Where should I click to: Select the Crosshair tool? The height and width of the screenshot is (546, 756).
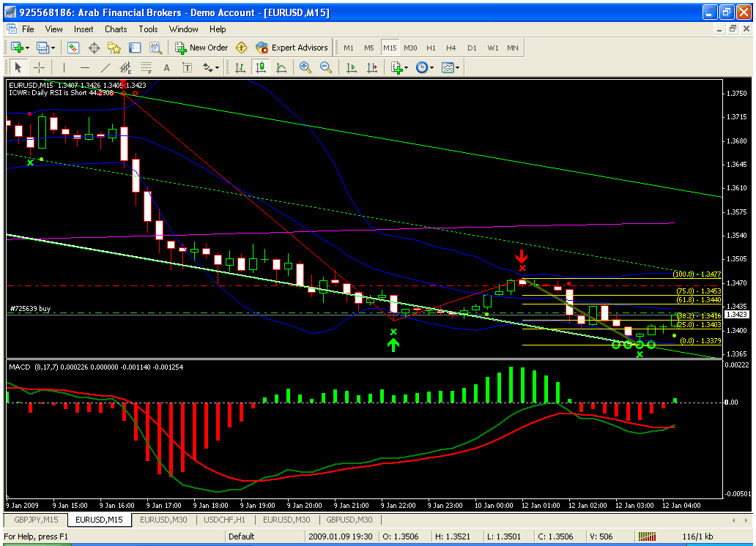point(39,68)
